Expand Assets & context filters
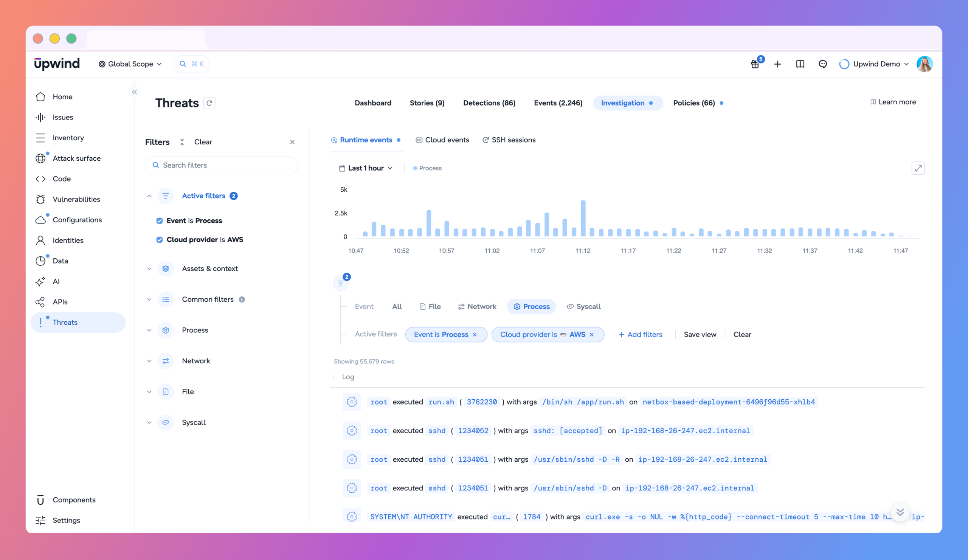Image resolution: width=968 pixels, height=560 pixels. click(149, 269)
